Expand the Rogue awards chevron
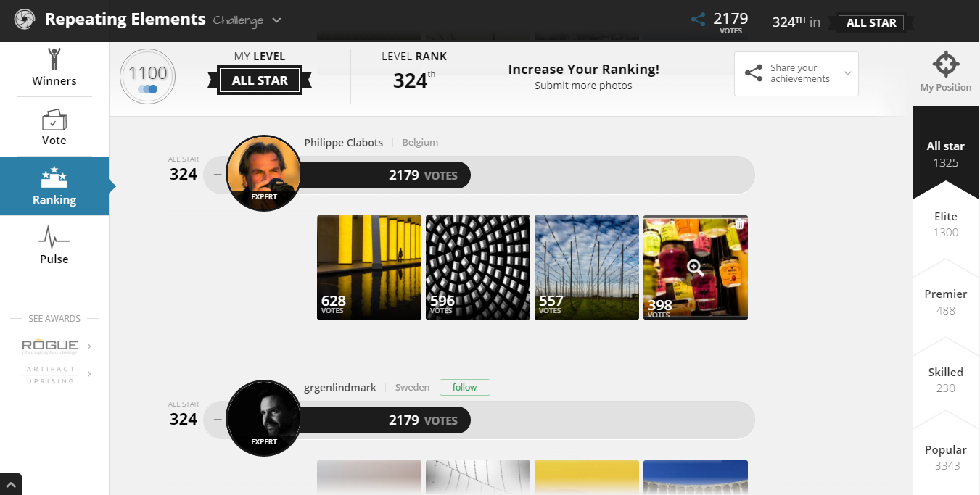Viewport: 980px width, 495px height. (x=89, y=346)
